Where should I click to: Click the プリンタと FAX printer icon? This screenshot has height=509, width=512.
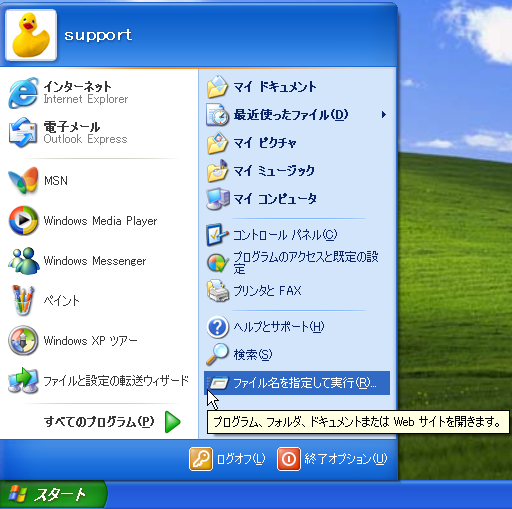(218, 291)
